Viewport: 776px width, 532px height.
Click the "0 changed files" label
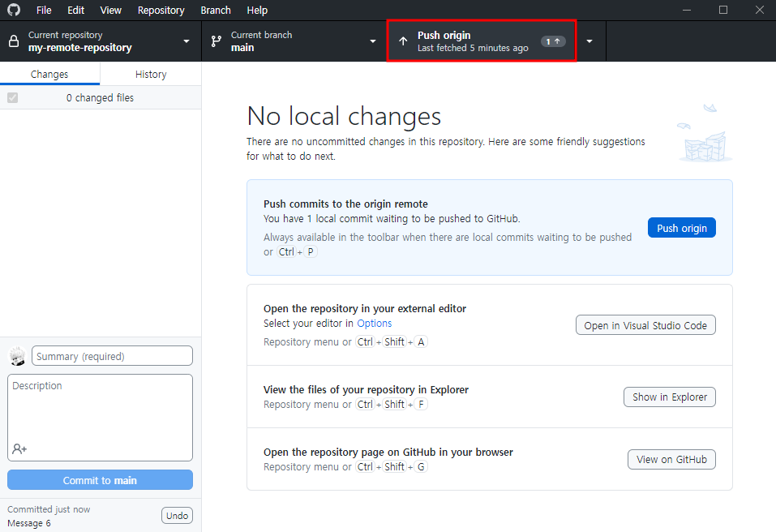100,97
